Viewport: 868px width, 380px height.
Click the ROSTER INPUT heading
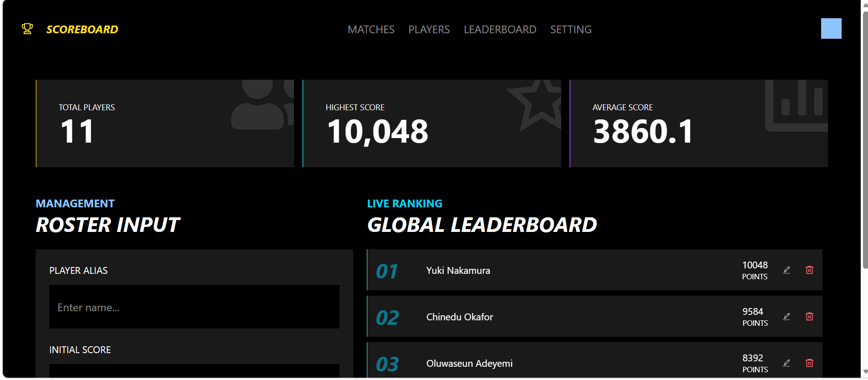pyautogui.click(x=108, y=225)
